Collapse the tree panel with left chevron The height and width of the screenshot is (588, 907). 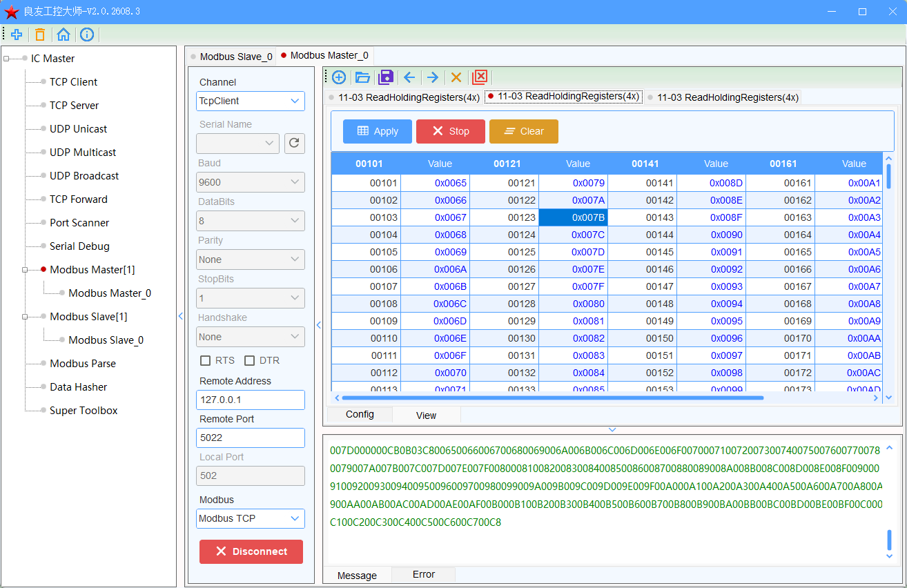click(x=181, y=316)
